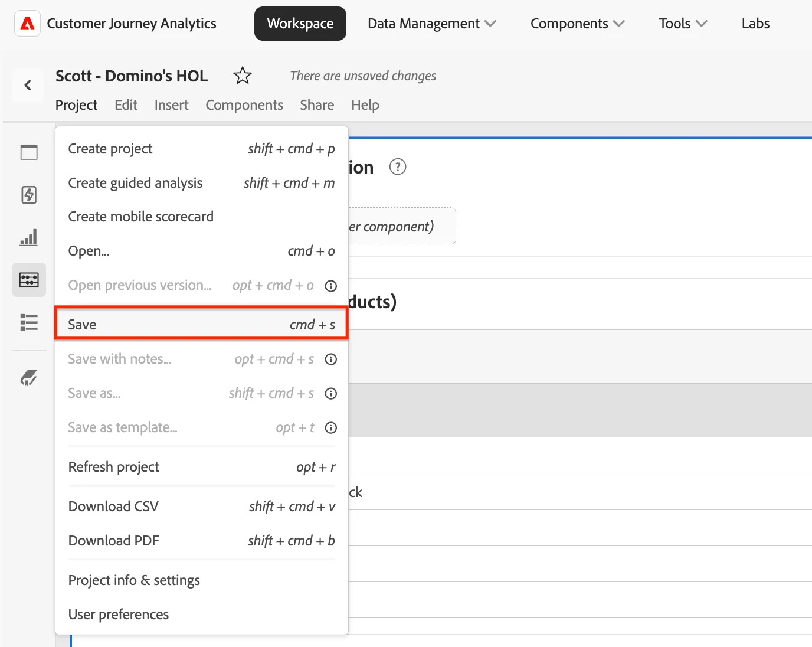
Task: Click info icon next to Open previous version
Action: click(331, 286)
